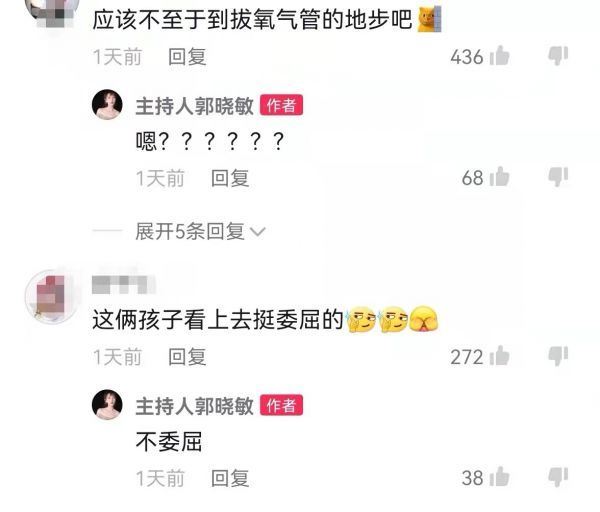Open 主持人郭晓敏 profile from '不委屈' reply name
Screen dimensions: 600x512
[x=194, y=406]
